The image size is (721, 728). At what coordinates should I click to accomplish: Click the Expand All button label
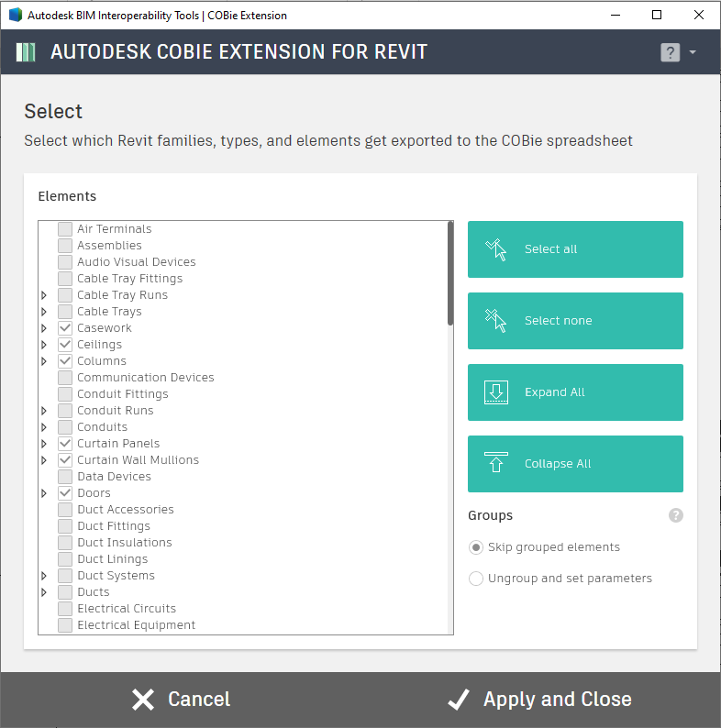coord(554,392)
